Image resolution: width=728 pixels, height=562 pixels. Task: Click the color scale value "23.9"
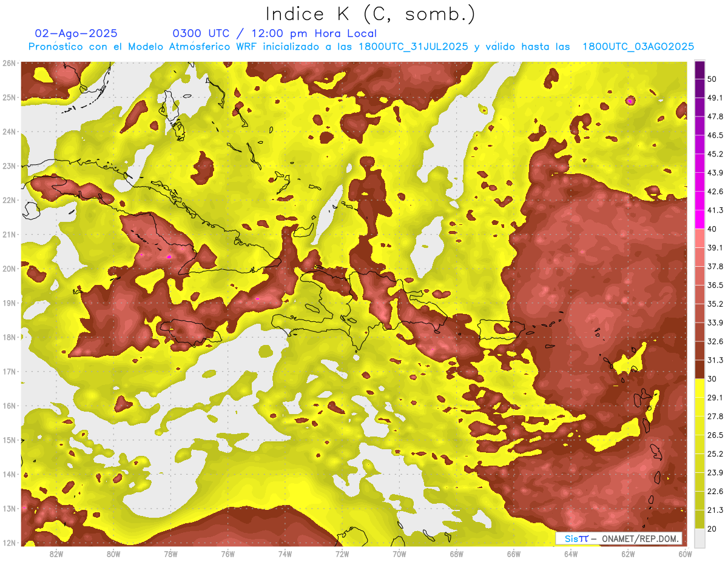point(715,473)
